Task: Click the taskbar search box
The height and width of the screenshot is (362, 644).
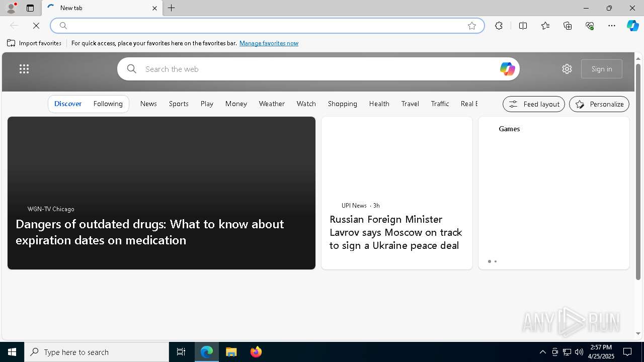Action: (97, 352)
